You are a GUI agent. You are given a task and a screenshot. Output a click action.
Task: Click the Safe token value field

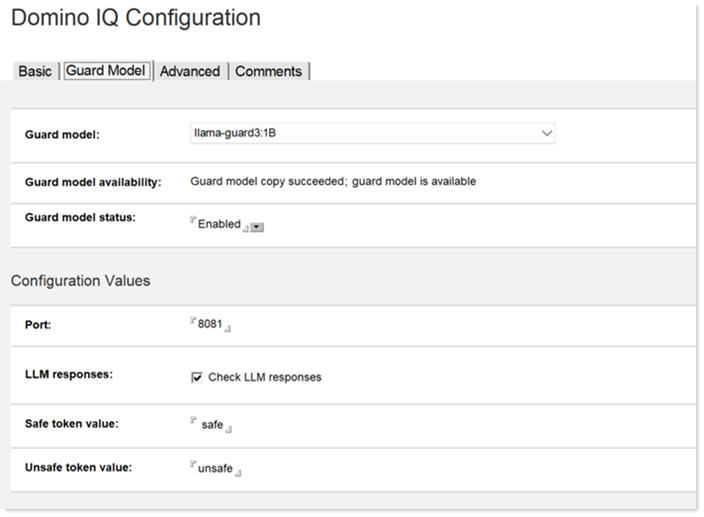[212, 425]
